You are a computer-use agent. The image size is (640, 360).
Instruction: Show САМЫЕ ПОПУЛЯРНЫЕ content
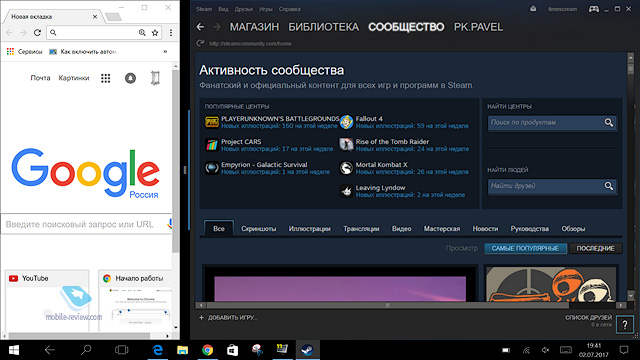point(525,248)
